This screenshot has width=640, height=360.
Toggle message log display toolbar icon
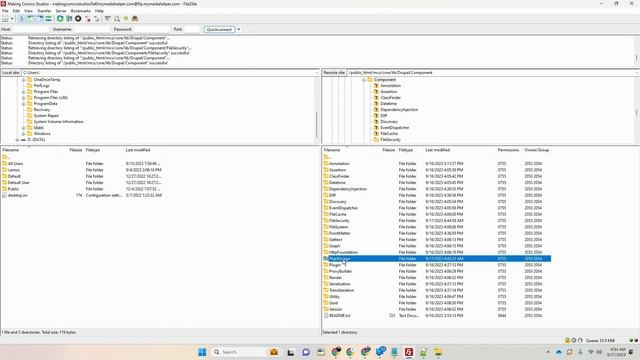[22, 19]
